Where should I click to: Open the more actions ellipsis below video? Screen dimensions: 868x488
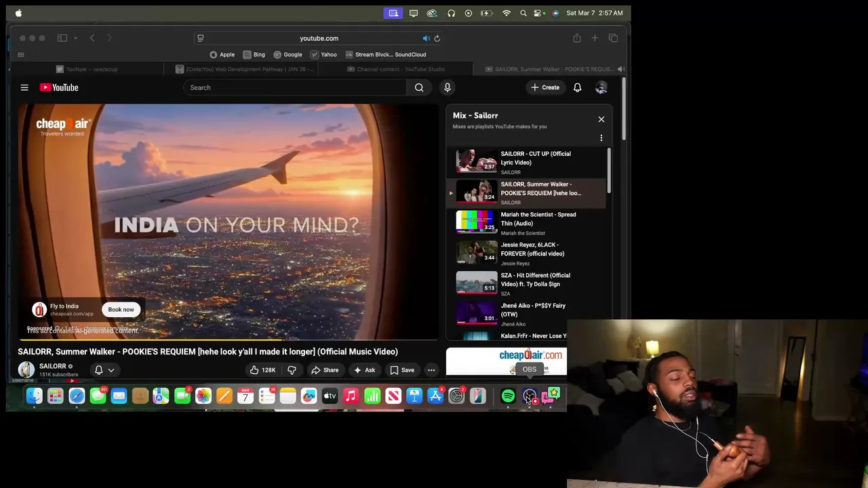tap(431, 370)
